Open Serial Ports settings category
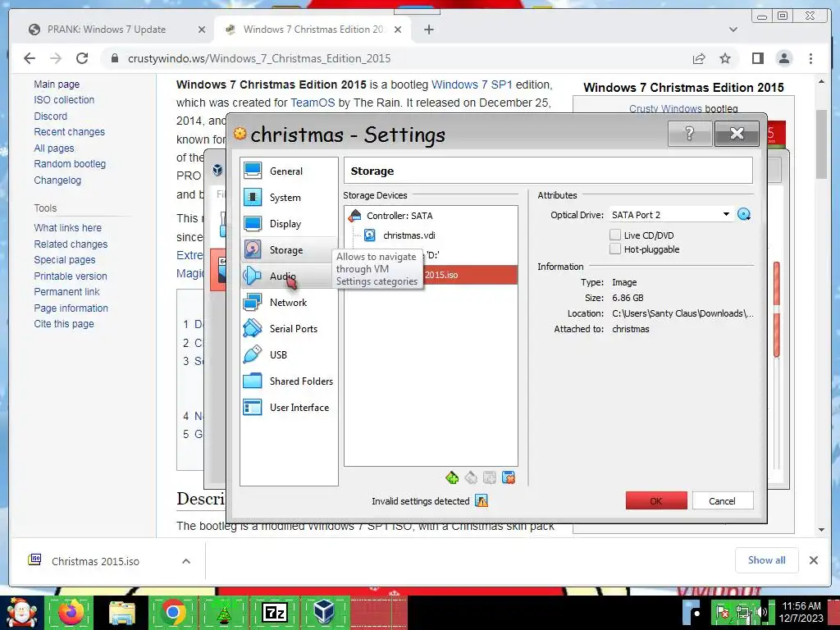The image size is (840, 630). 289,328
